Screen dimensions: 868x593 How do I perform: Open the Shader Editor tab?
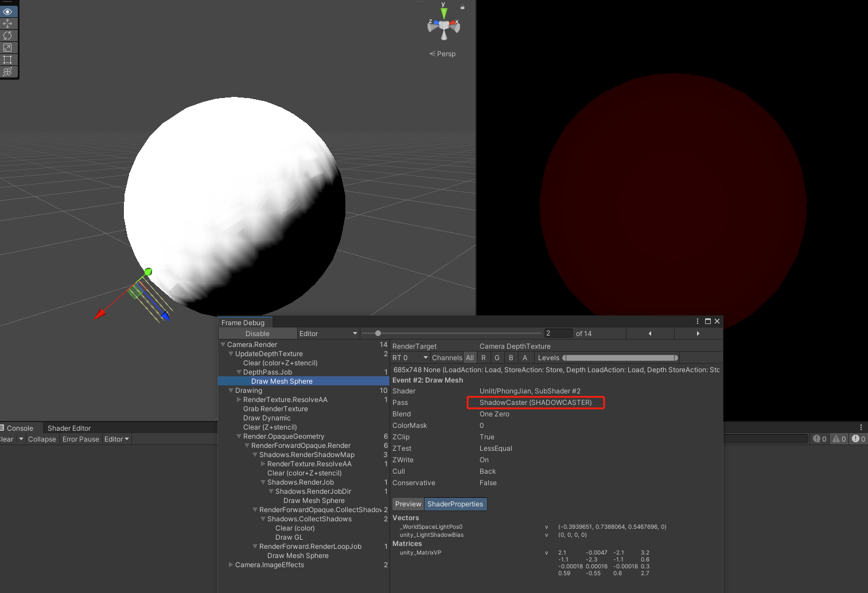click(69, 428)
